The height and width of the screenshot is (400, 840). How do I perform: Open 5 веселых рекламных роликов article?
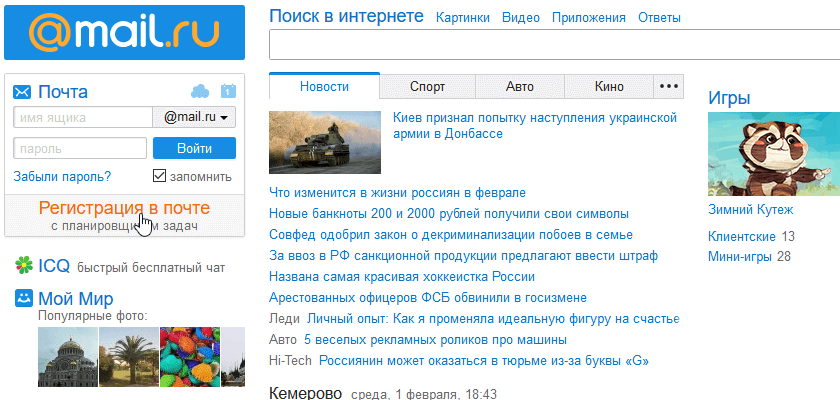click(435, 340)
